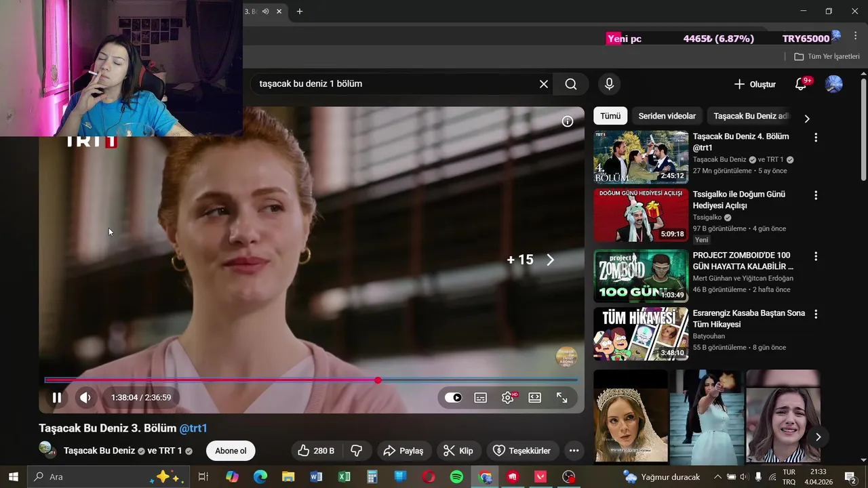Open the Tüm Yer İşaretleri bookmarks folder
The width and height of the screenshot is (868, 488).
coord(827,56)
